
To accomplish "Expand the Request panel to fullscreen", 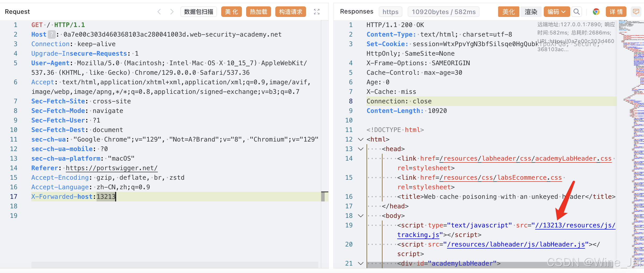I will [317, 12].
